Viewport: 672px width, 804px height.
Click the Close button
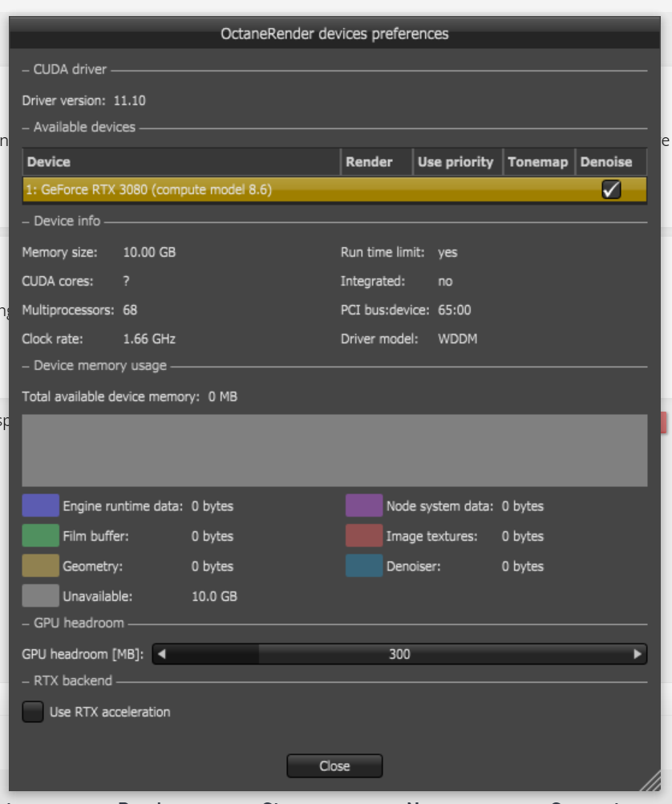point(334,765)
